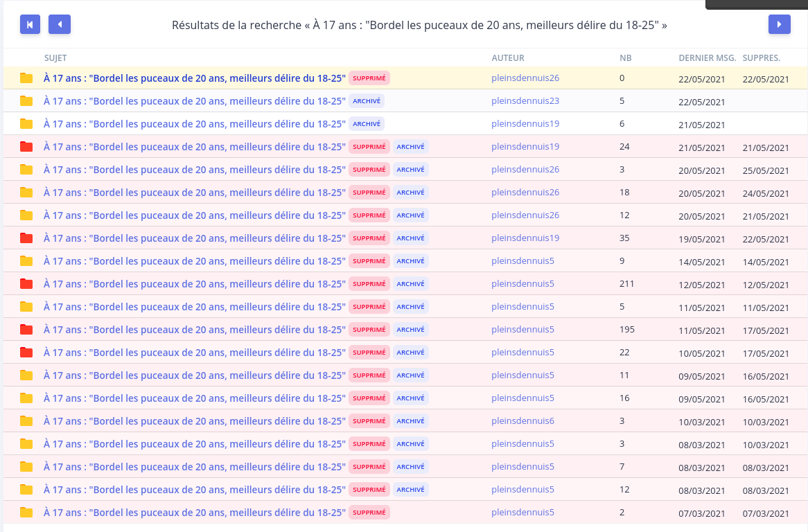Click folder icon of topic with 11 messages
Screen dimensions: 808x532
26,375
